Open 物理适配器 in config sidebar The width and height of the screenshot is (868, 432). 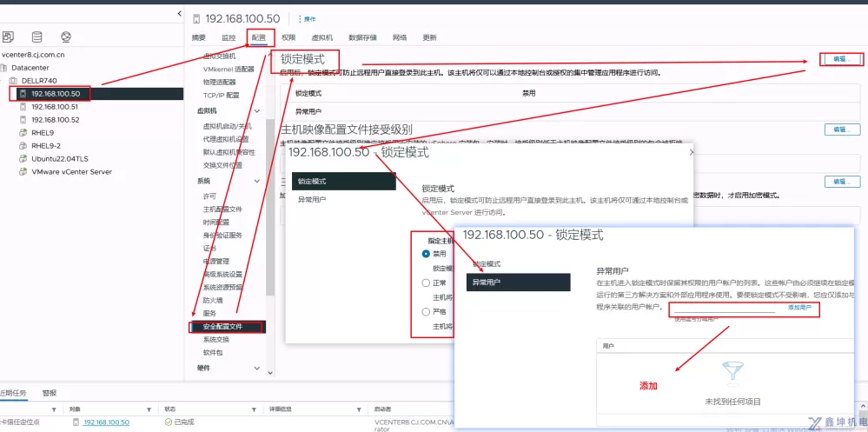(221, 82)
